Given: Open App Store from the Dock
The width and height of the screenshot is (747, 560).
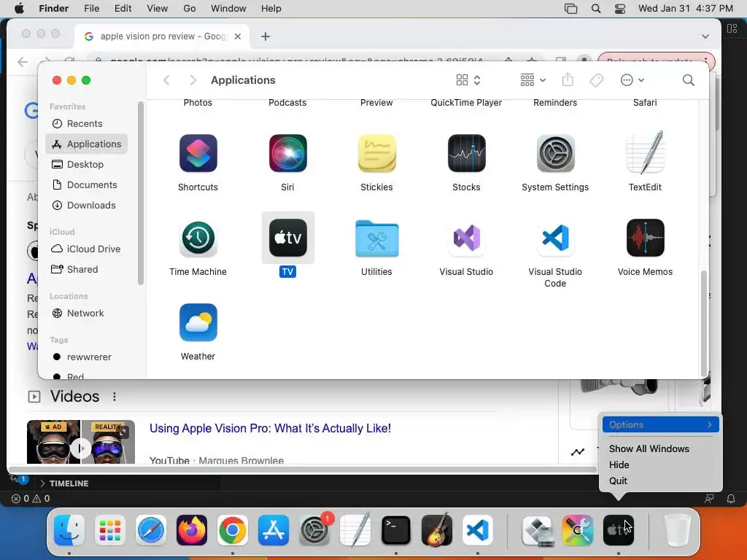Looking at the screenshot, I should pyautogui.click(x=274, y=530).
